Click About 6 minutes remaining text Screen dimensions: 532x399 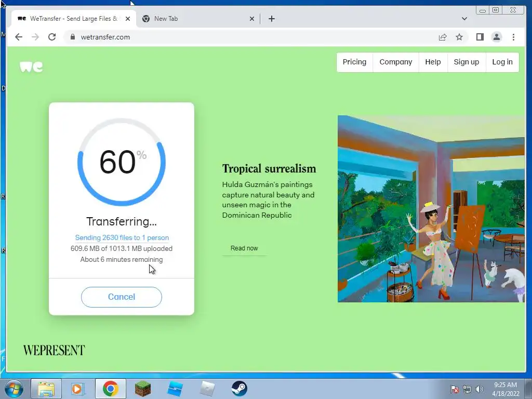point(122,260)
